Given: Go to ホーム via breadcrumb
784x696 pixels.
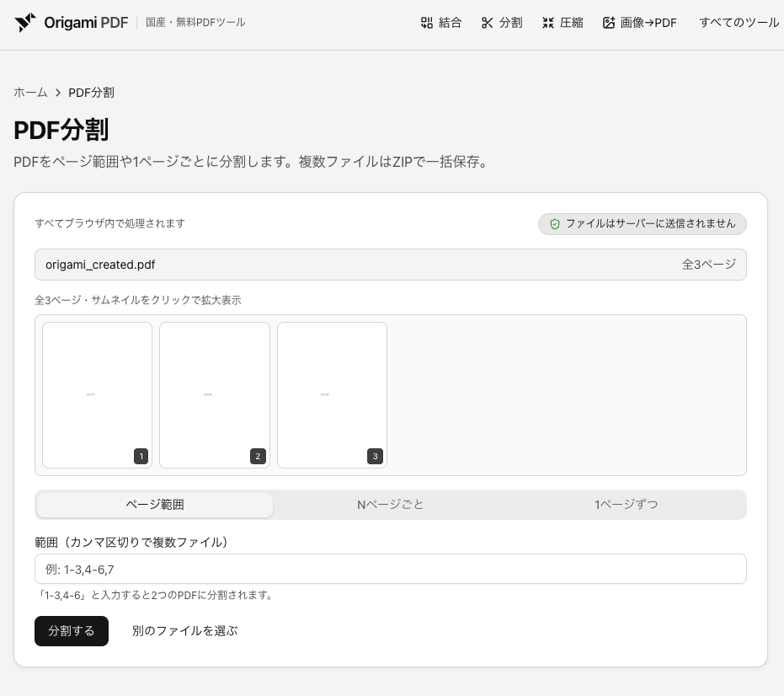Looking at the screenshot, I should click(x=30, y=93).
